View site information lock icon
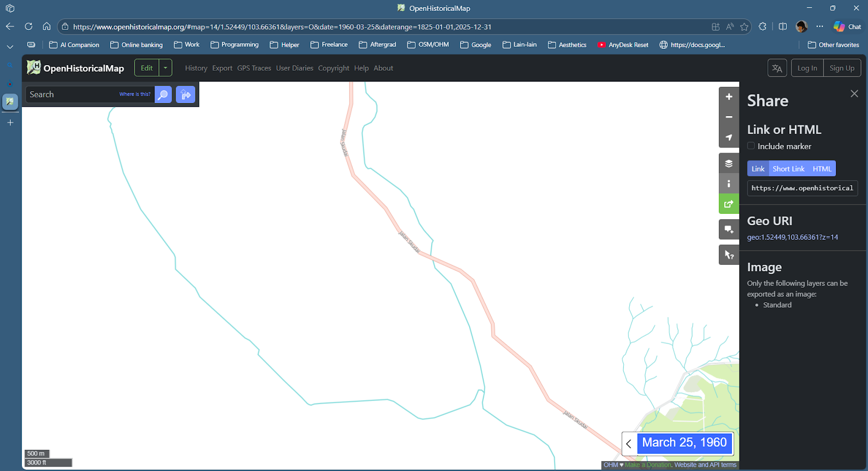 [x=65, y=27]
